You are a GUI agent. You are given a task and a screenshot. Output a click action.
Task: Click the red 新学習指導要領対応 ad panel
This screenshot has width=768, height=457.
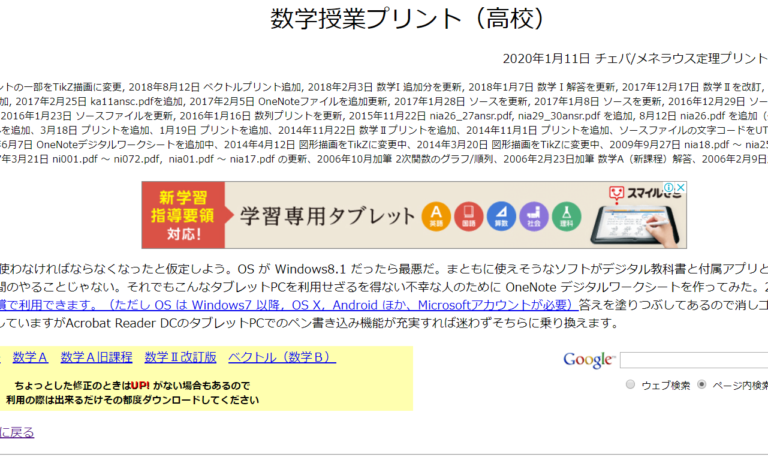click(183, 215)
